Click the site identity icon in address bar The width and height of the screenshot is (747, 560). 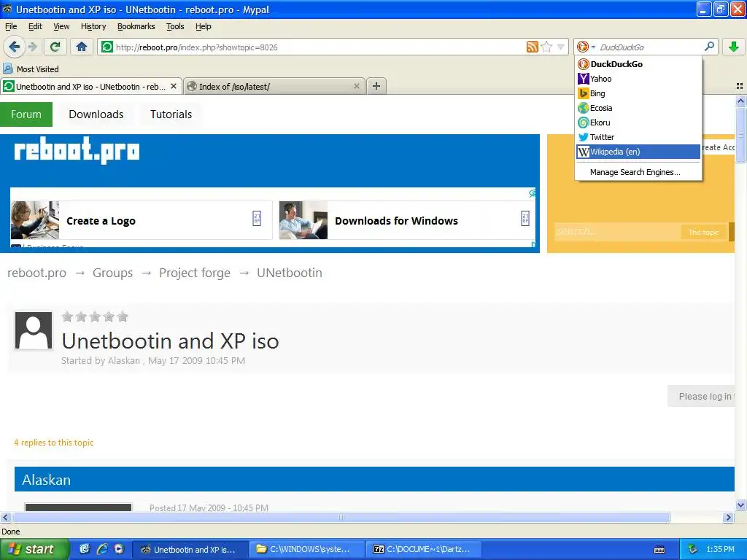coord(107,47)
